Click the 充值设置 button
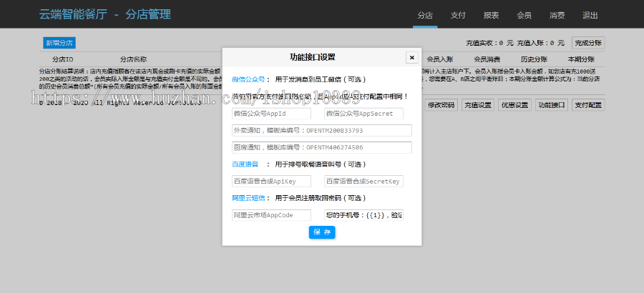 click(x=478, y=105)
